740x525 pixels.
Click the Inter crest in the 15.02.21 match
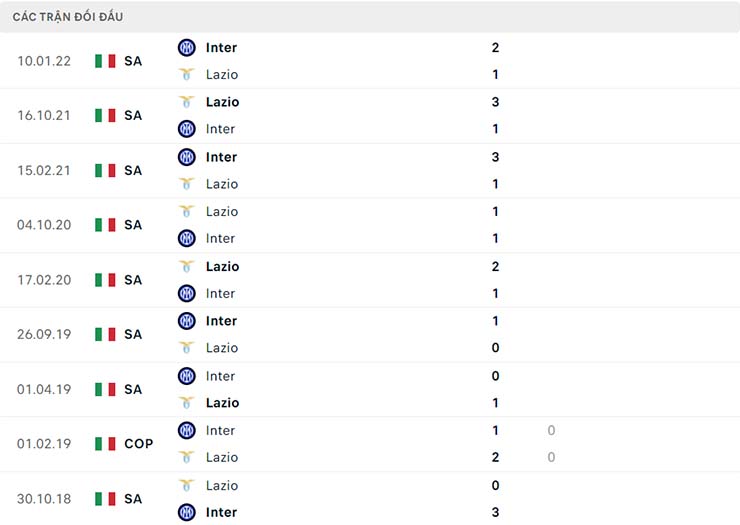click(x=186, y=157)
